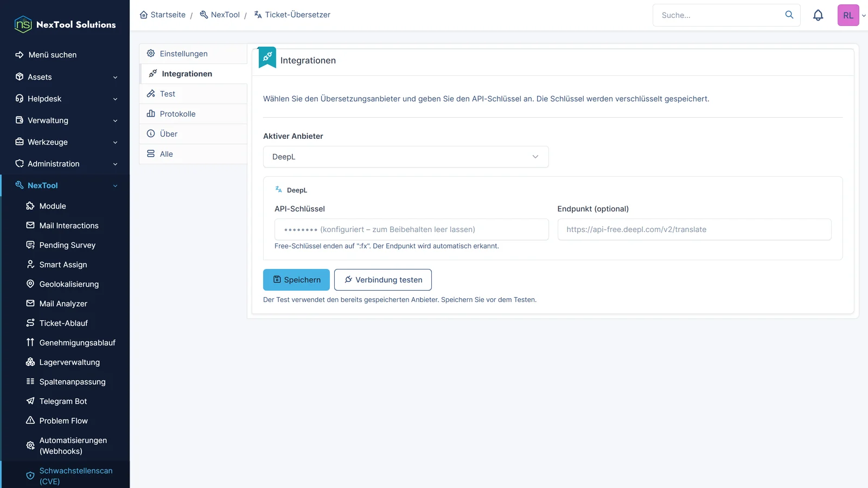The height and width of the screenshot is (488, 868).
Task: Click the Verbindung testen button
Action: [383, 280]
